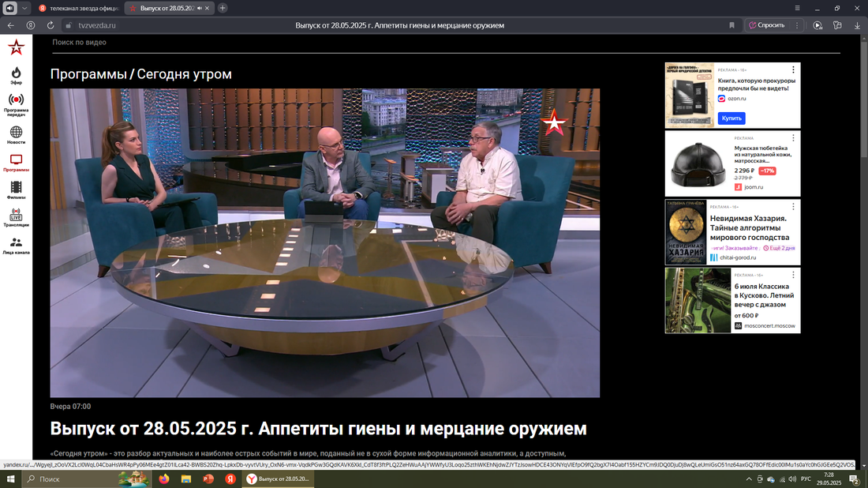Viewport: 868px width, 488px height.
Task: Open Программа передач in the sidebar
Action: pos(16,105)
